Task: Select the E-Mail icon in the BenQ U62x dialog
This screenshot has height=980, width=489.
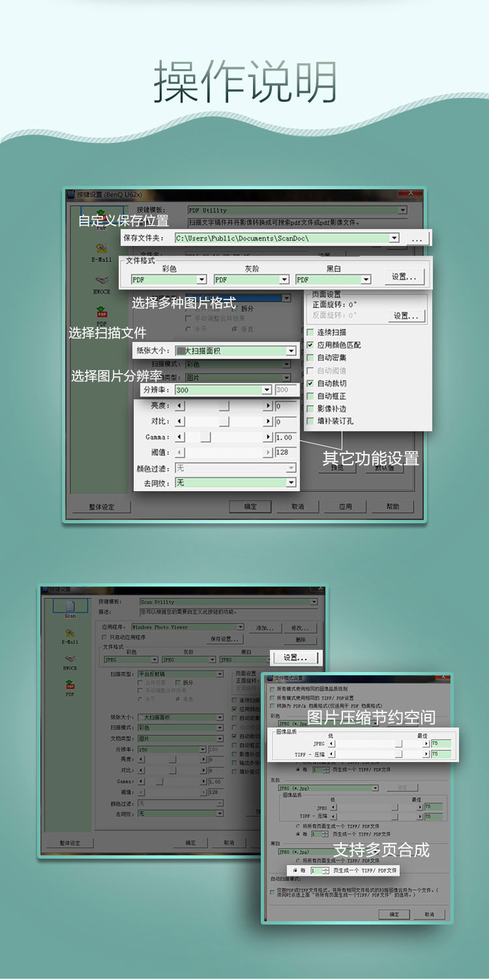Action: (102, 251)
